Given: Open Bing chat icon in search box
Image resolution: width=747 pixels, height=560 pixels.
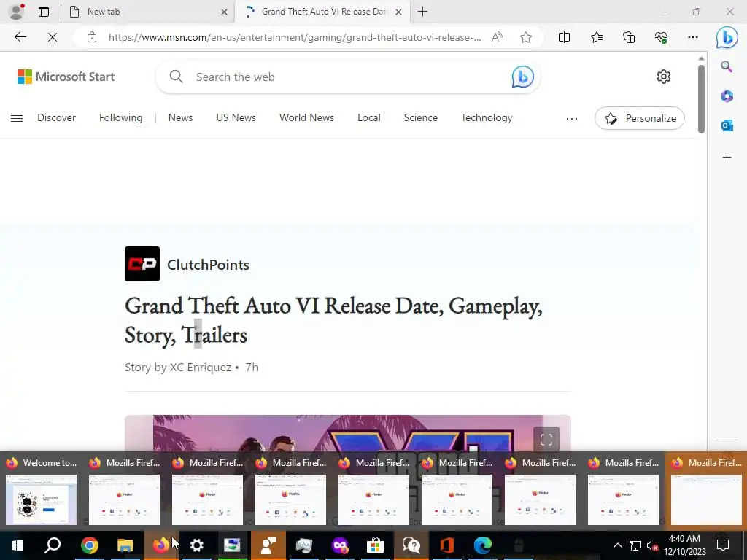Looking at the screenshot, I should pos(522,77).
